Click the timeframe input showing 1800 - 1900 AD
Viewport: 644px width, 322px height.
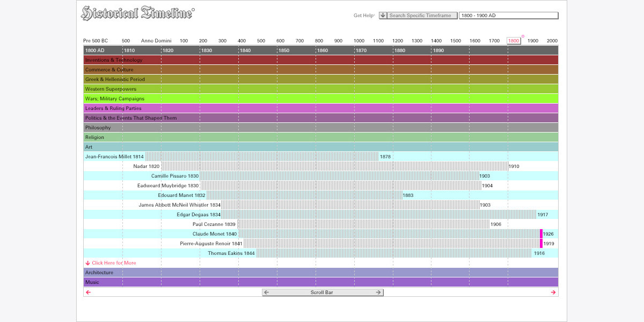(508, 16)
